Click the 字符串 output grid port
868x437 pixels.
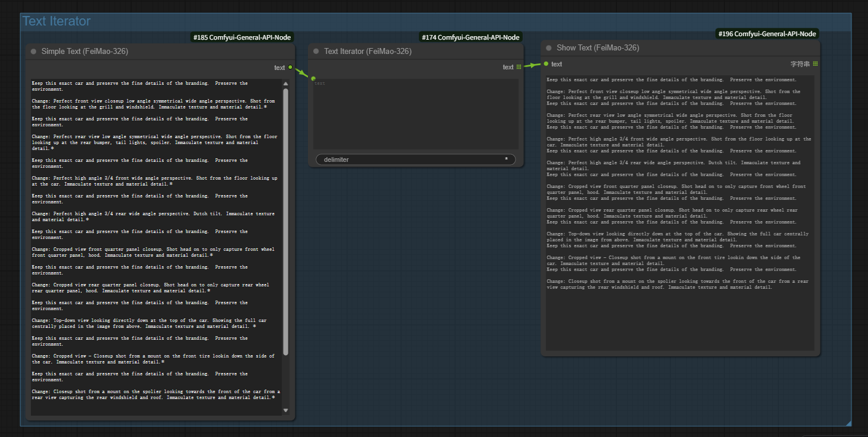coord(815,64)
